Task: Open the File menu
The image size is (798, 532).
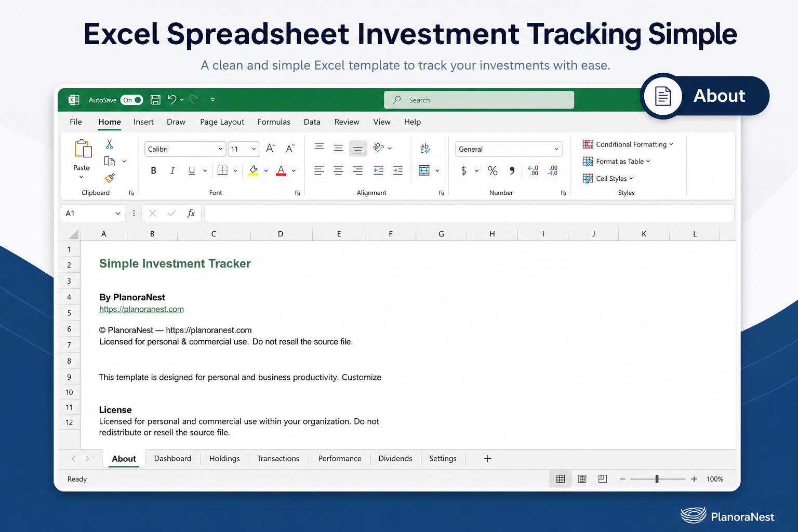Action: (76, 122)
